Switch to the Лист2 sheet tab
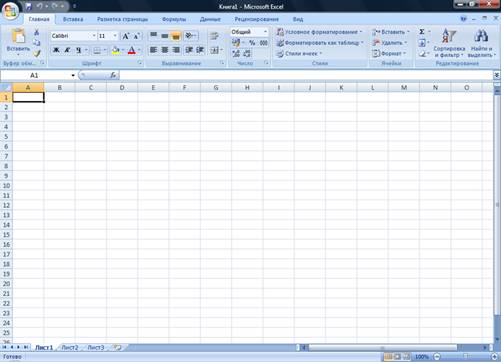The image size is (501, 362). click(x=70, y=348)
